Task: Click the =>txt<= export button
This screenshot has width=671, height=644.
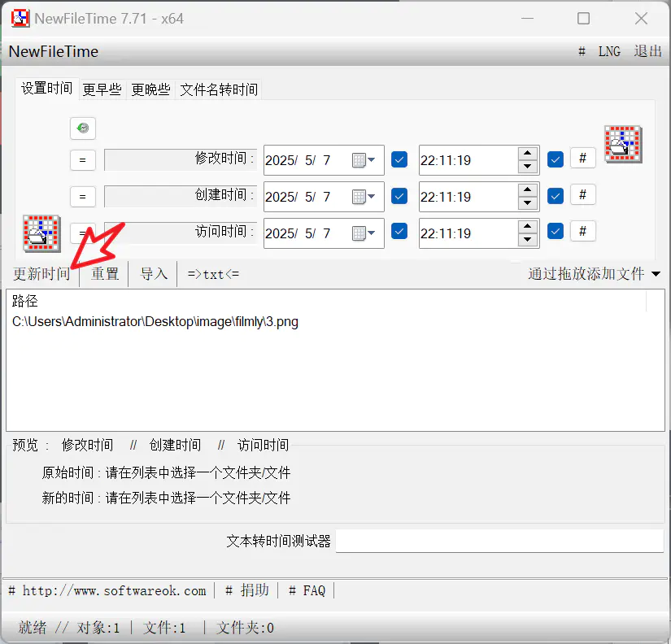Action: (213, 274)
